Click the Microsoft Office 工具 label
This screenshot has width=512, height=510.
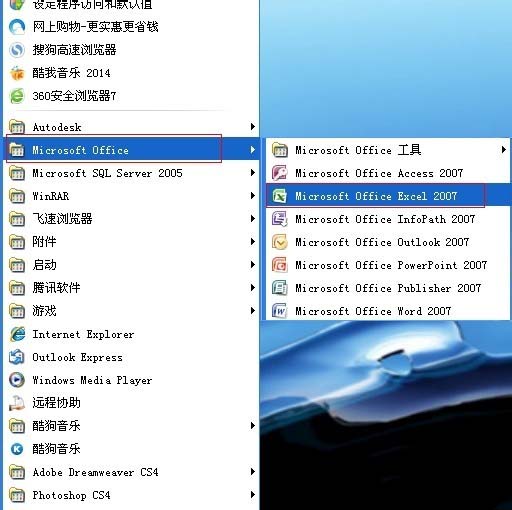coord(358,150)
